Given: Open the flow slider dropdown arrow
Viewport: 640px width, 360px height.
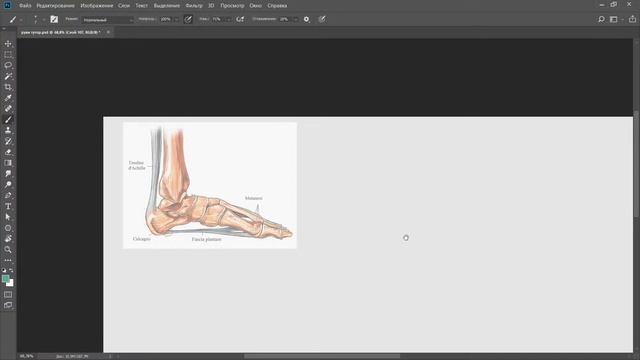Looking at the screenshot, I should pos(228,19).
